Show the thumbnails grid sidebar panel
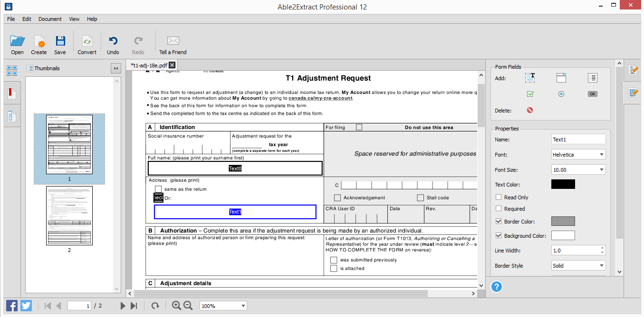 (12, 71)
